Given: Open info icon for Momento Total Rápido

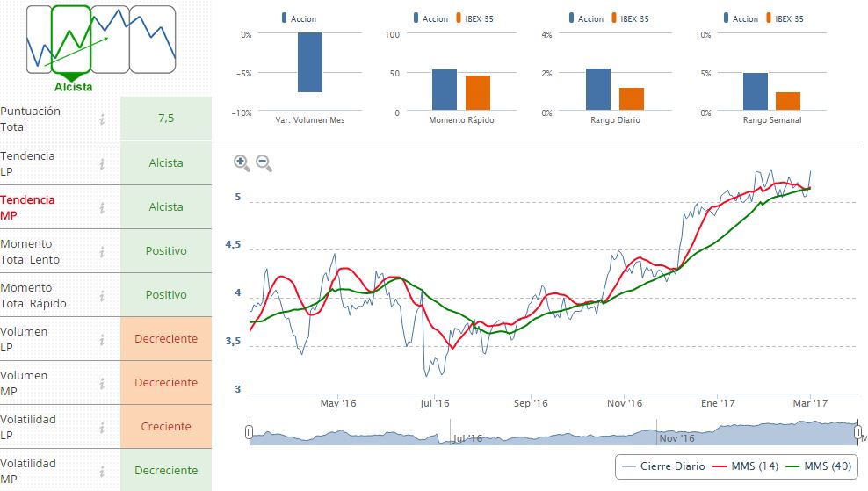Looking at the screenshot, I should (x=102, y=295).
